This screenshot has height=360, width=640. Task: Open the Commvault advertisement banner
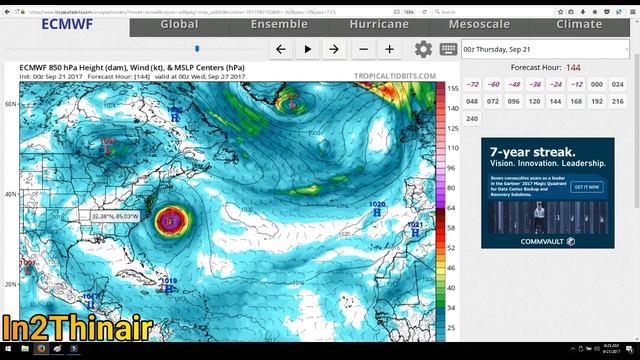click(548, 193)
